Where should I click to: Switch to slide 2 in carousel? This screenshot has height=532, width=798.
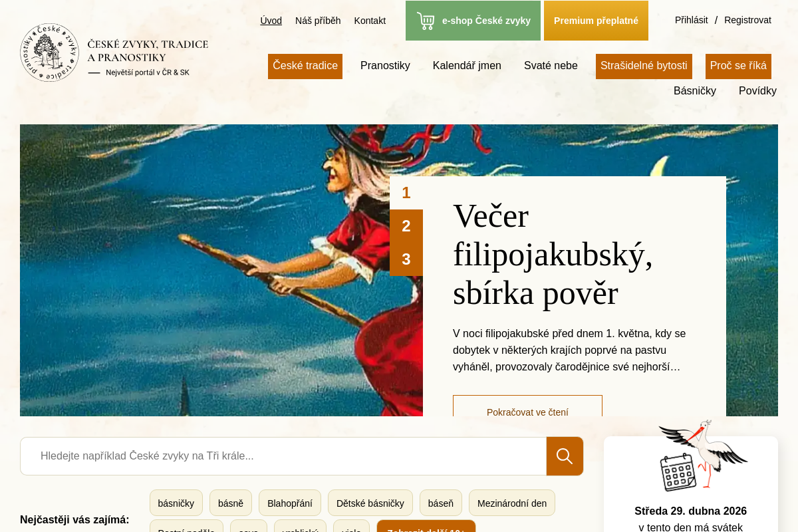pos(406,226)
